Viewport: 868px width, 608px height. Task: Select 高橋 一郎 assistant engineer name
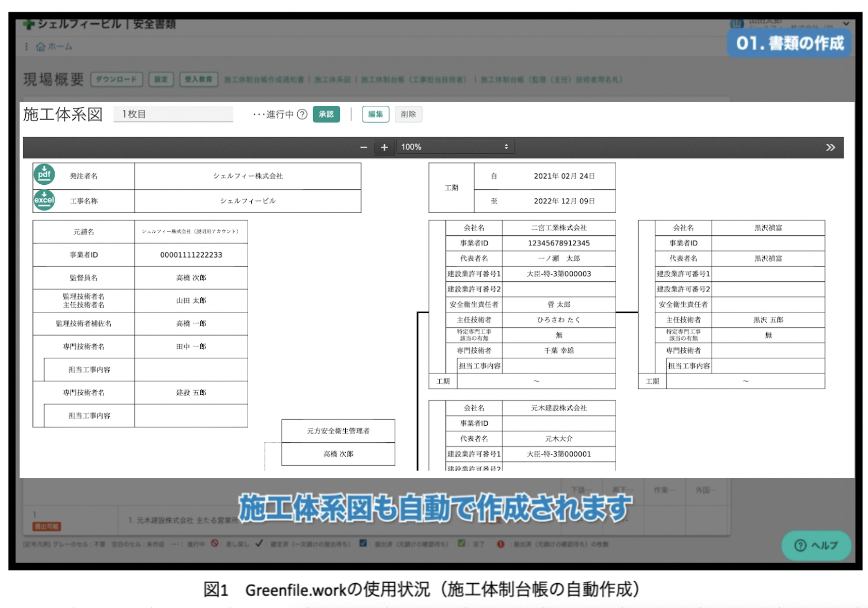click(x=191, y=324)
